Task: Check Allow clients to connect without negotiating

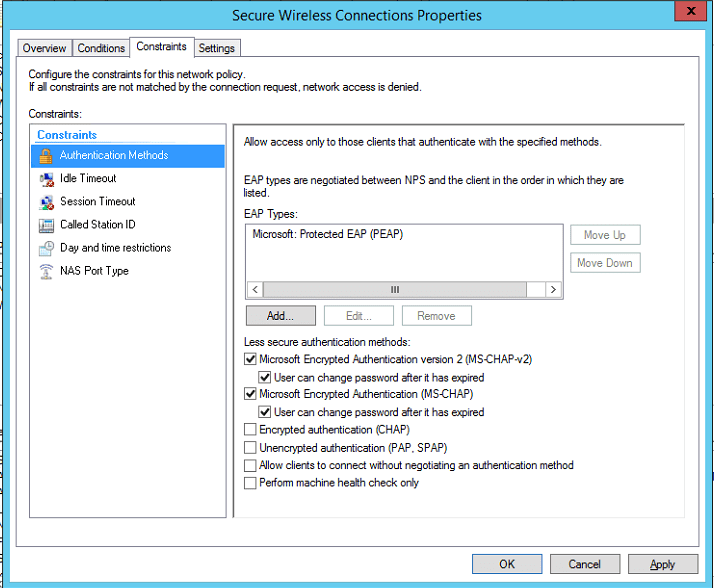Action: click(x=250, y=465)
